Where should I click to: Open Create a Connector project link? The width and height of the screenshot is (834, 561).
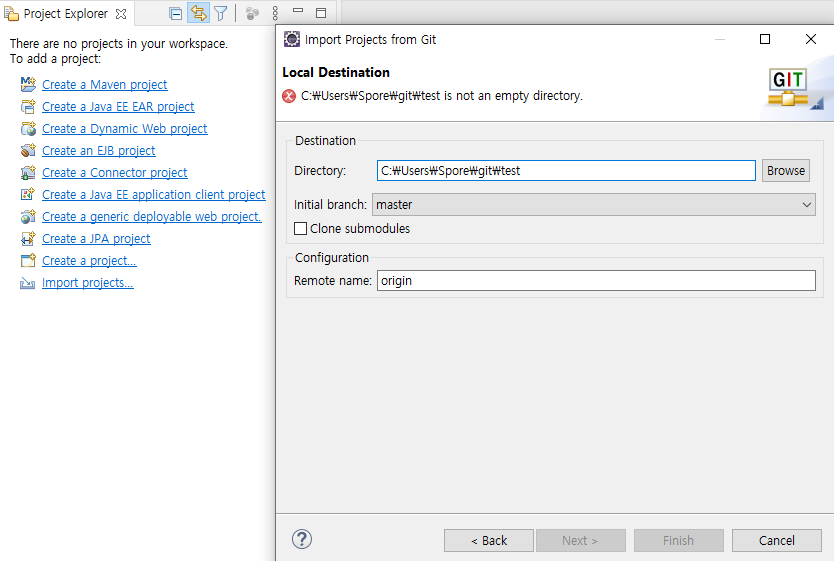(114, 173)
